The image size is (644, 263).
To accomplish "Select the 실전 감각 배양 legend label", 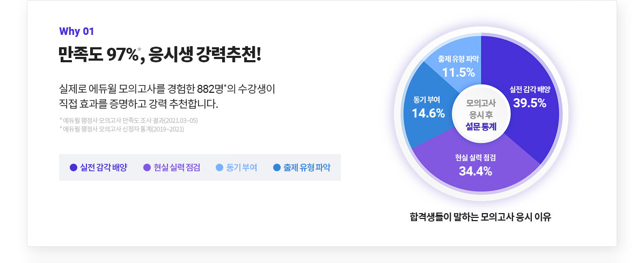I will tap(104, 167).
